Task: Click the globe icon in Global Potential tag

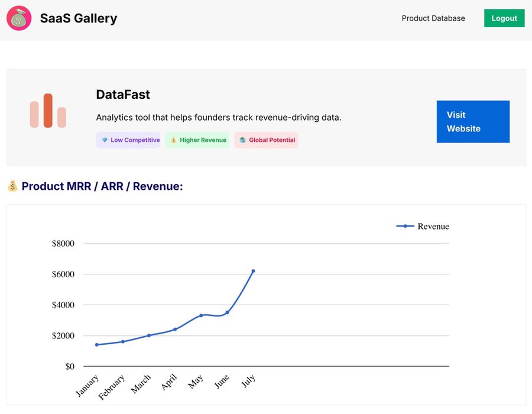Action: click(x=242, y=140)
